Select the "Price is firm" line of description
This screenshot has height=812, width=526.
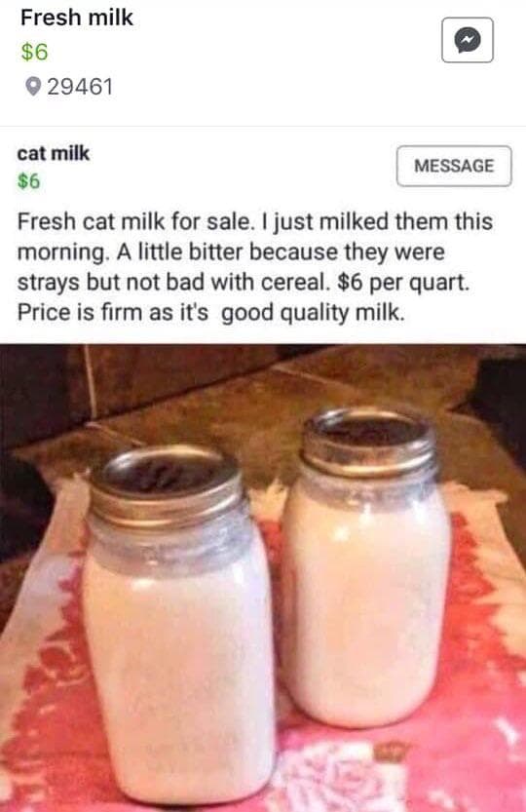(210, 313)
